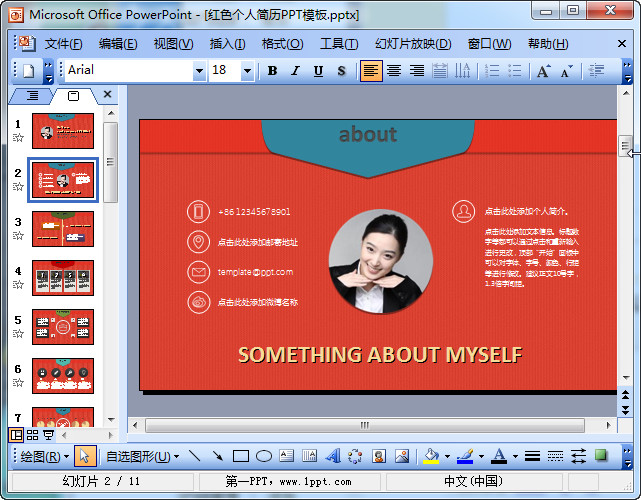Screen dimensions: 641x500
Task: Select the Rectangle drawing tool
Action: tap(240, 456)
